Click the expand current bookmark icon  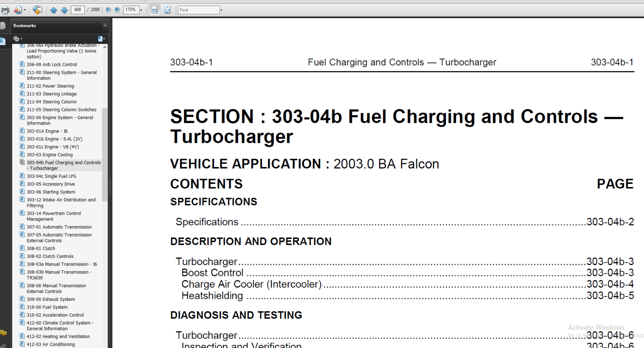[x=101, y=39]
